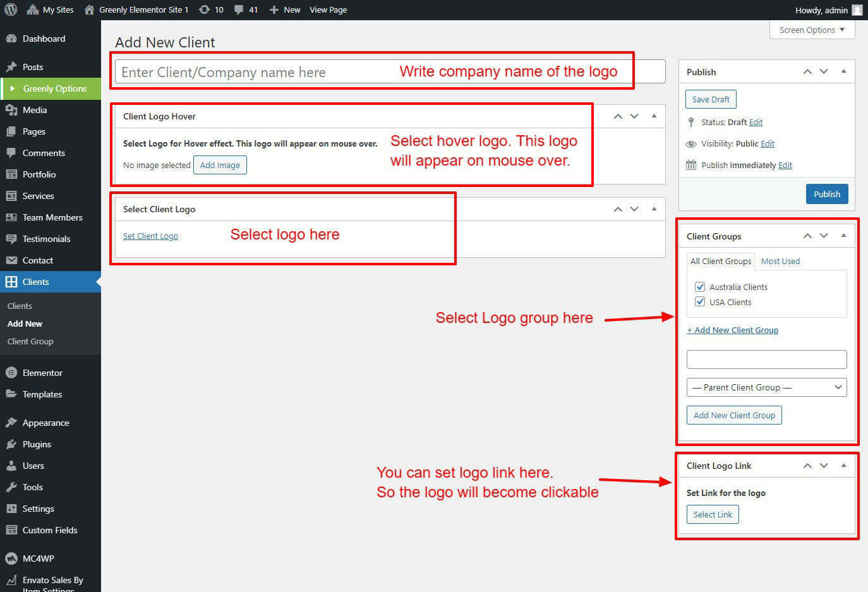Image resolution: width=868 pixels, height=592 pixels.
Task: Open the Parent Client Group dropdown
Action: point(766,387)
